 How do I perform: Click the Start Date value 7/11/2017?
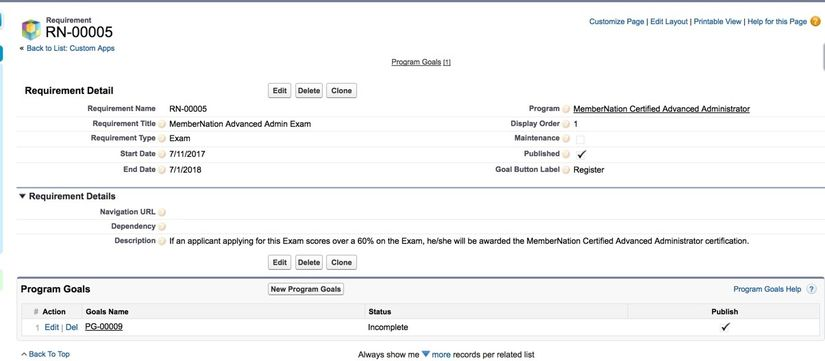(187, 154)
